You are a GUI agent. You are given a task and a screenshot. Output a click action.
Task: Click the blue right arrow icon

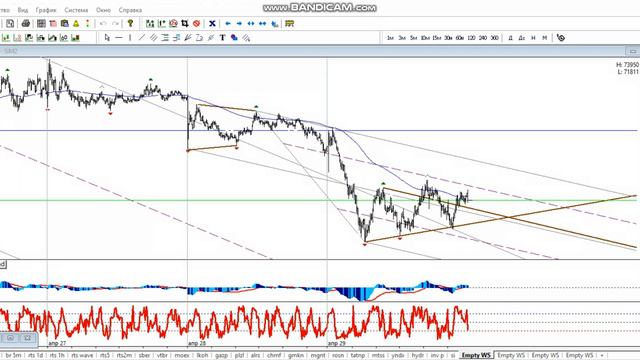(239, 24)
